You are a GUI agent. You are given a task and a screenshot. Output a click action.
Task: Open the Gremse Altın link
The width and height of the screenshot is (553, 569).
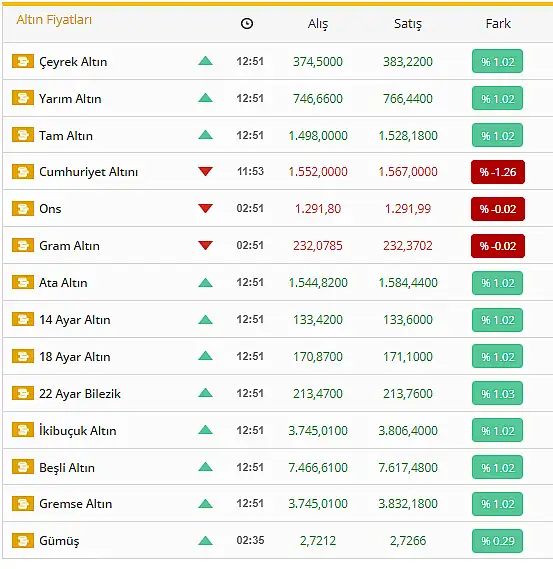[75, 504]
